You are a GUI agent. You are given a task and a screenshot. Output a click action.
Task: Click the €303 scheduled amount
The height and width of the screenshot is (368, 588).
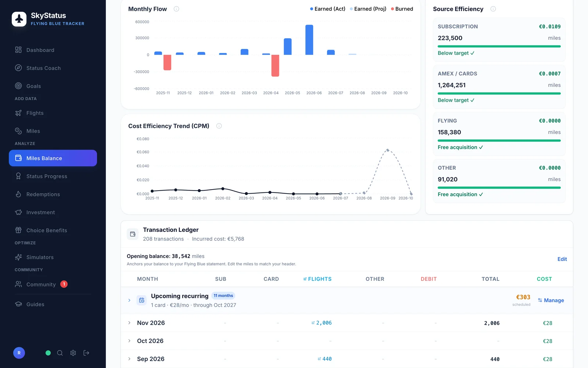point(523,297)
